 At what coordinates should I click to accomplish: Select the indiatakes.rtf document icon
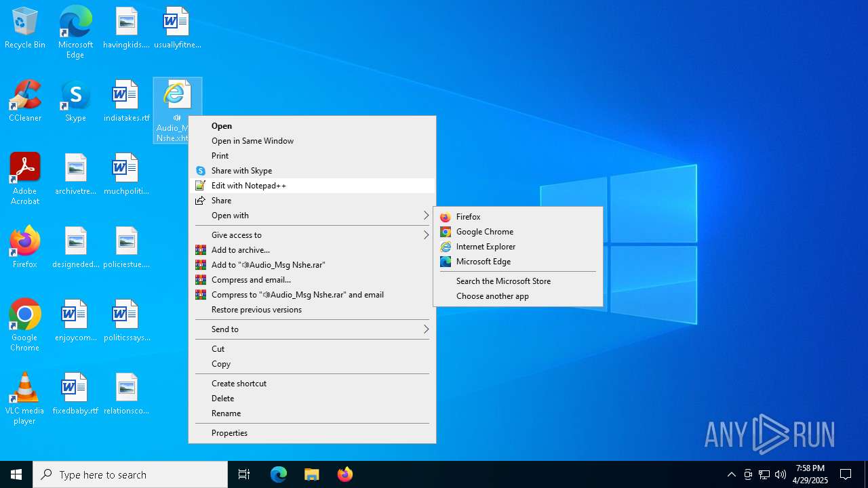126,101
